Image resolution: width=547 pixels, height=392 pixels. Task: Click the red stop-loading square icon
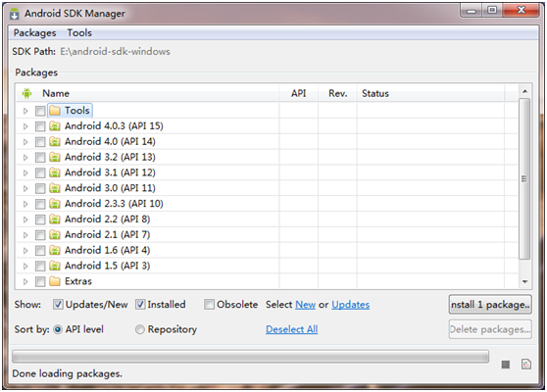tap(505, 365)
